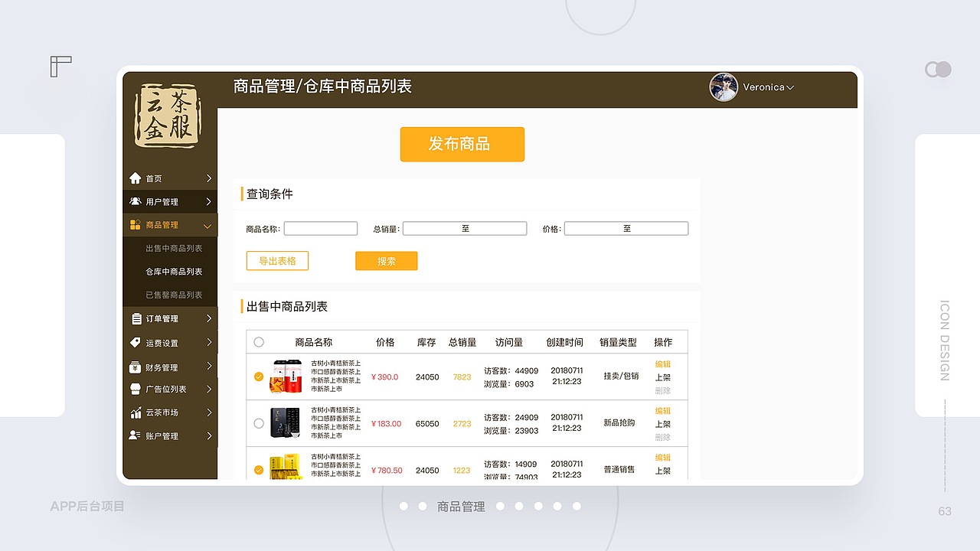Open 财务管理 using the money-jar icon

(x=134, y=366)
